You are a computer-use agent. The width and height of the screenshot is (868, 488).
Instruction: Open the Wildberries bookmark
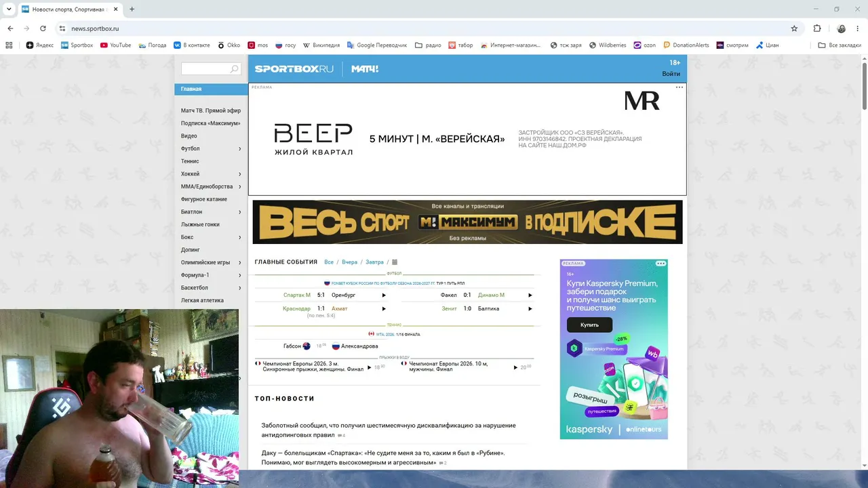608,45
